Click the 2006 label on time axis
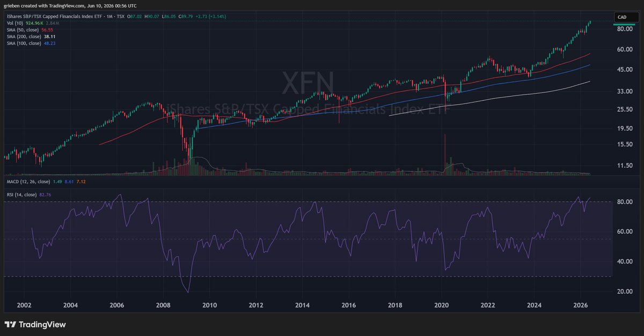 116,305
